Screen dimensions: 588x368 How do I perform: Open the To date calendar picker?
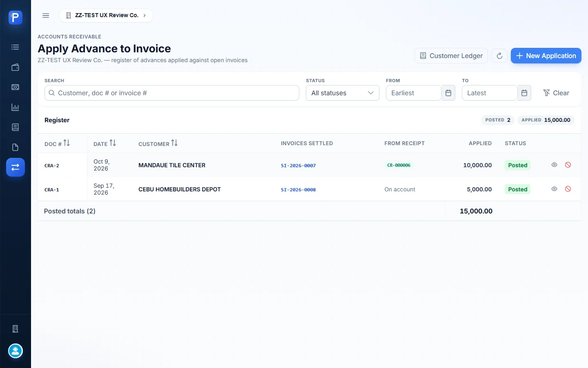pos(524,93)
